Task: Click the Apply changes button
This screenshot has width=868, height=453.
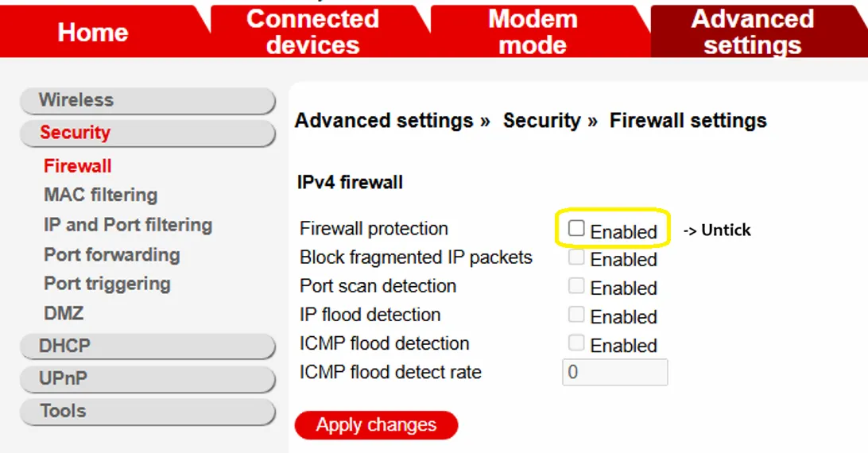Action: [x=377, y=425]
